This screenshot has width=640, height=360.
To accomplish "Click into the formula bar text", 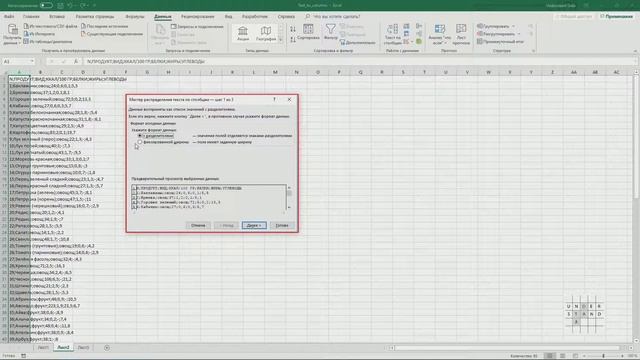I will [x=359, y=61].
